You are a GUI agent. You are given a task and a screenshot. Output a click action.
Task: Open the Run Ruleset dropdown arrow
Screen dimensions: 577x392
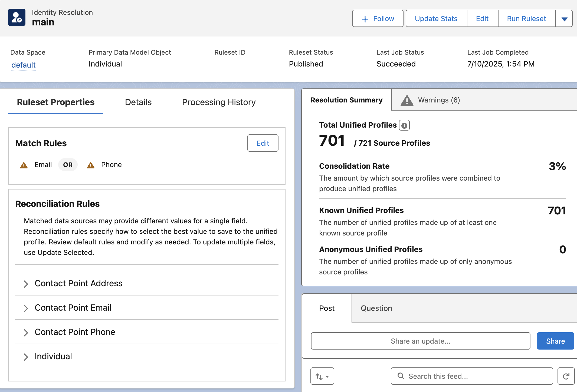click(x=564, y=18)
